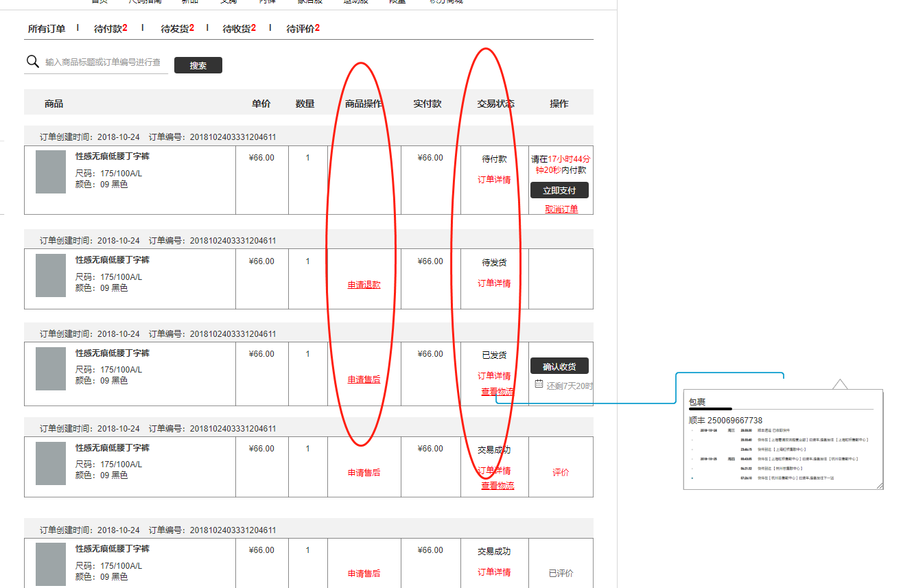Open product thumbnail of the 待发货 order
Image resolution: width=914 pixels, height=588 pixels.
51,275
